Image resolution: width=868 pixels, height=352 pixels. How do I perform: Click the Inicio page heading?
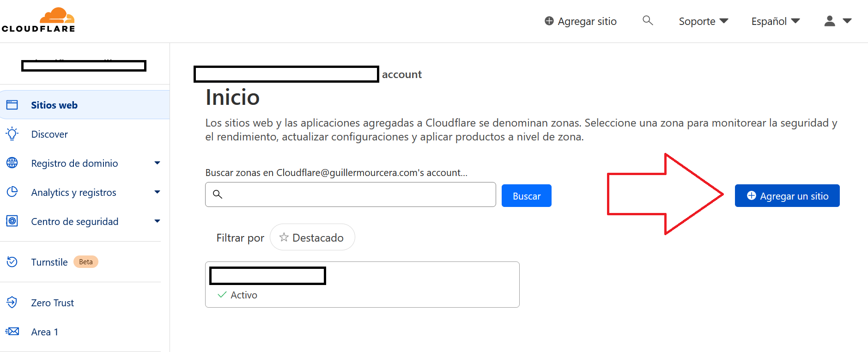pyautogui.click(x=232, y=97)
